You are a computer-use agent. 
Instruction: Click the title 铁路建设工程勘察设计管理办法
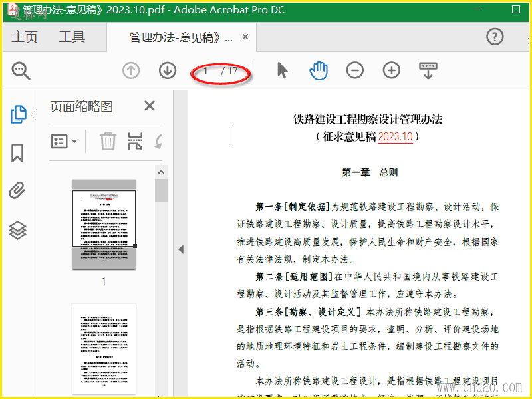pyautogui.click(x=368, y=120)
